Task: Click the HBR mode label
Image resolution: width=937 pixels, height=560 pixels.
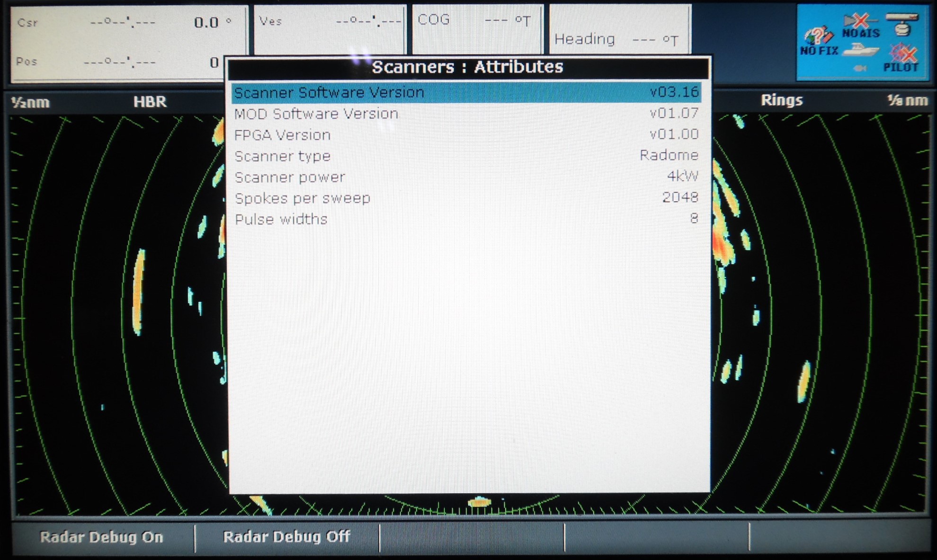Action: pos(150,102)
